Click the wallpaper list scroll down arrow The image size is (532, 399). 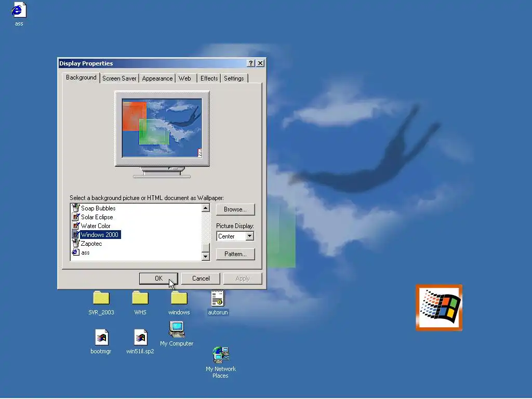click(206, 257)
